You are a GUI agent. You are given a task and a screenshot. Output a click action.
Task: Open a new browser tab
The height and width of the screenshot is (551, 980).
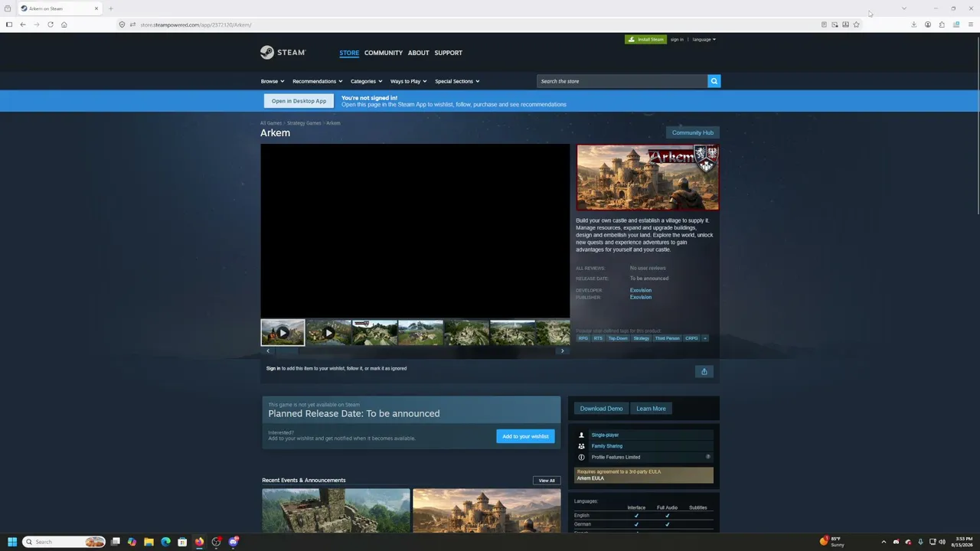pos(110,8)
